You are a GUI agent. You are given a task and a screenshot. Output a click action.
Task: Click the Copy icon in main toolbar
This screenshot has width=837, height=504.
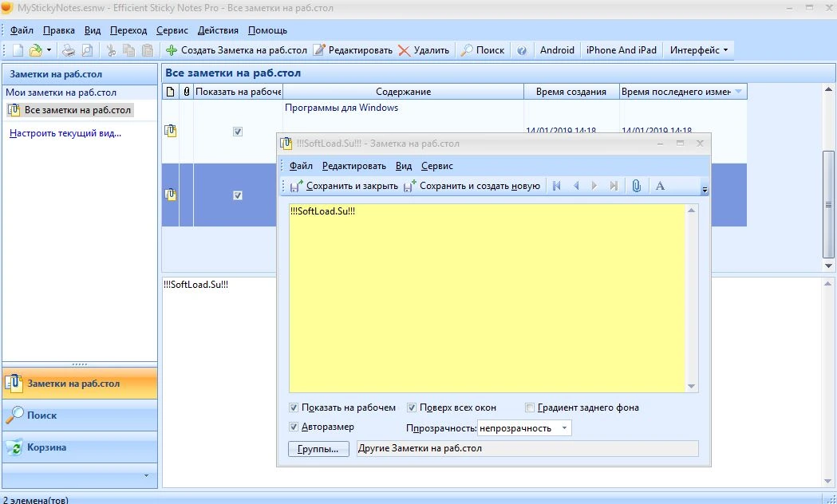128,50
